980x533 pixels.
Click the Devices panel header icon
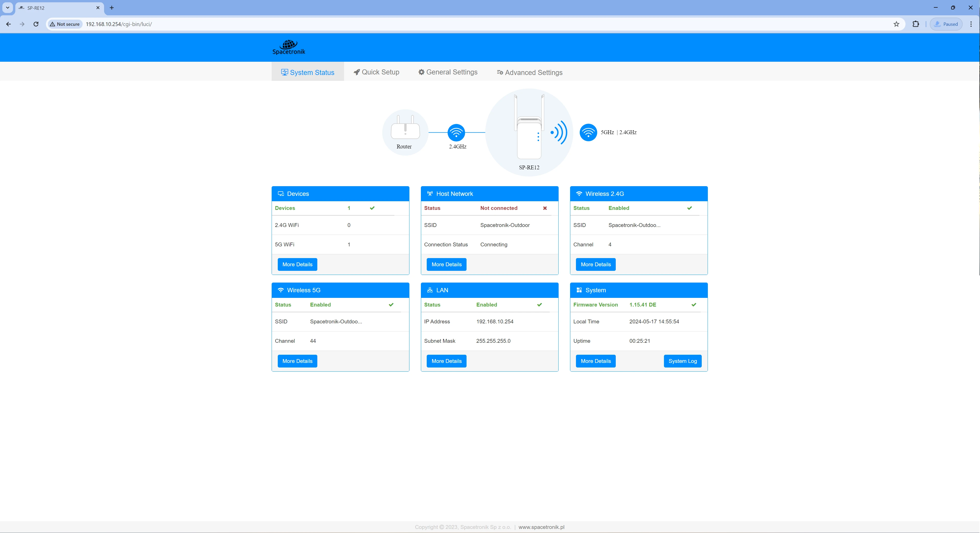point(281,194)
